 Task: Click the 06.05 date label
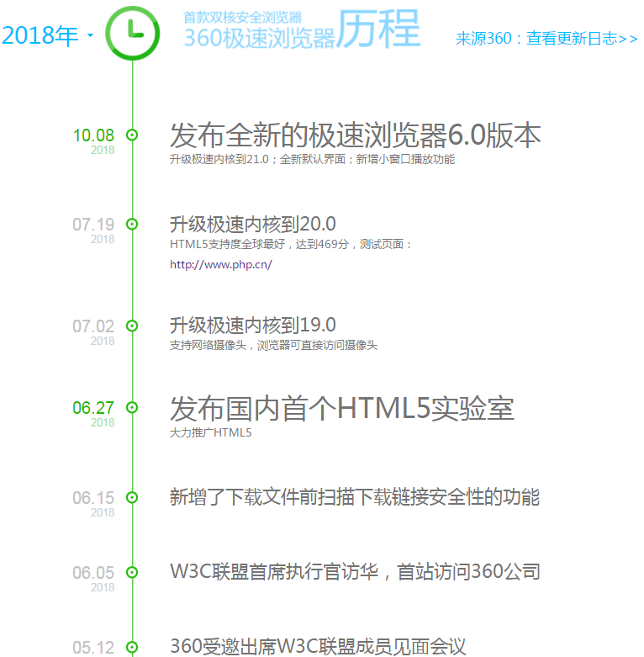pyautogui.click(x=93, y=573)
